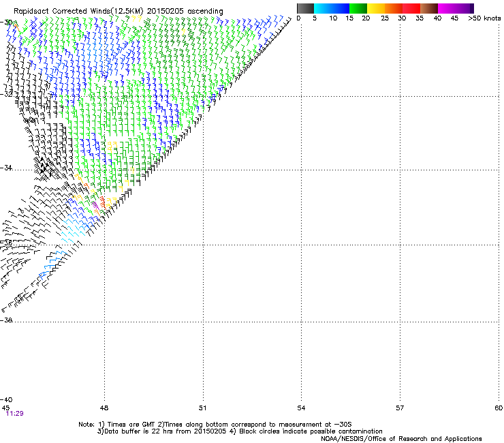
Task: Click the red wind barbs near 48E 35S
Action: [103, 202]
